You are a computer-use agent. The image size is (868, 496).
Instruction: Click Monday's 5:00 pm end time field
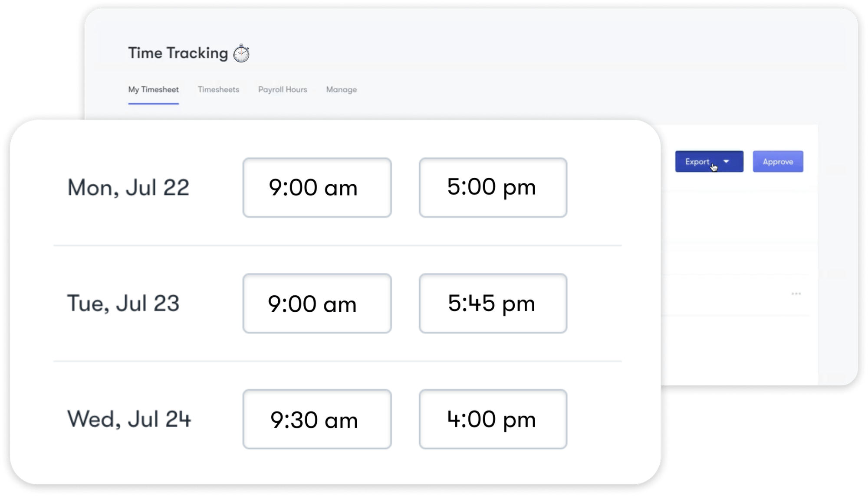click(493, 187)
